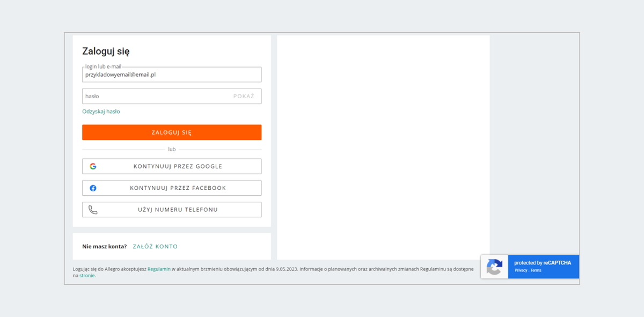This screenshot has width=644, height=317.
Task: Click the reCAPTCHA logo badge
Action: 494,267
